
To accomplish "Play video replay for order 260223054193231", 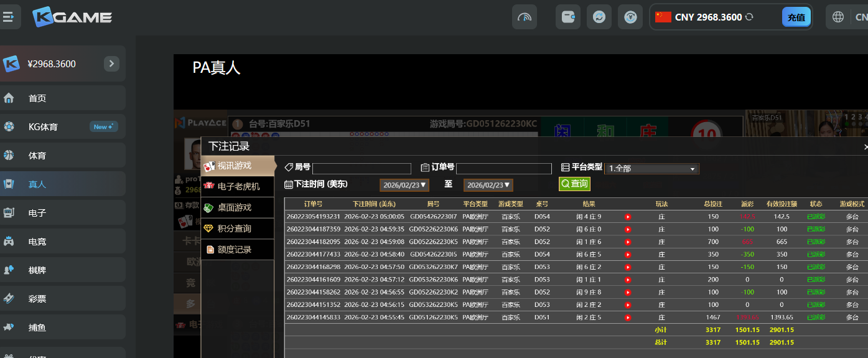I will point(628,217).
